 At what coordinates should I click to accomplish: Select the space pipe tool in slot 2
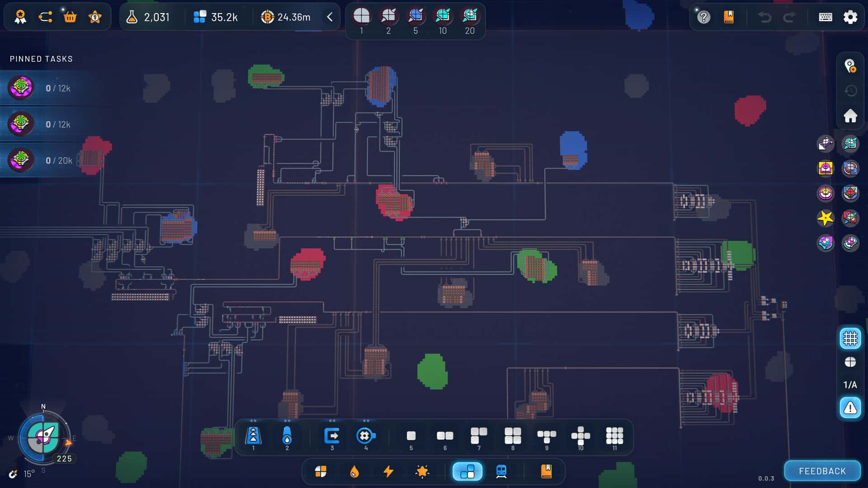pos(287,436)
